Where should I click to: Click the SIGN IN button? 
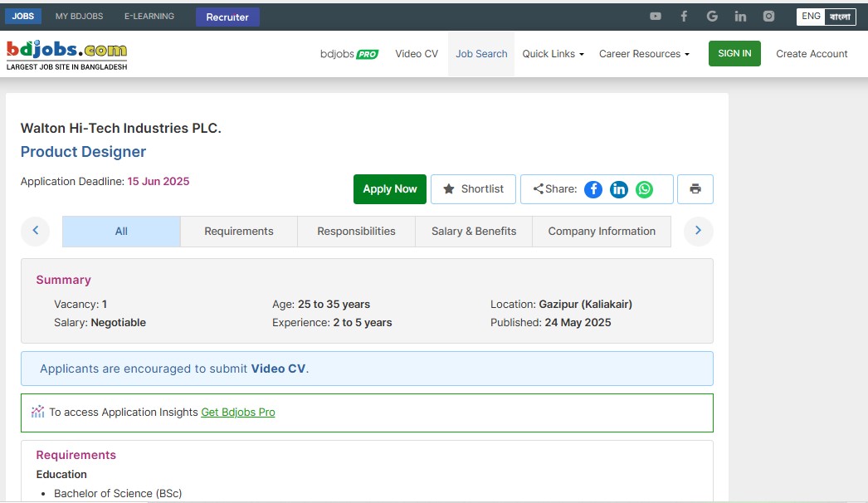pyautogui.click(x=734, y=53)
